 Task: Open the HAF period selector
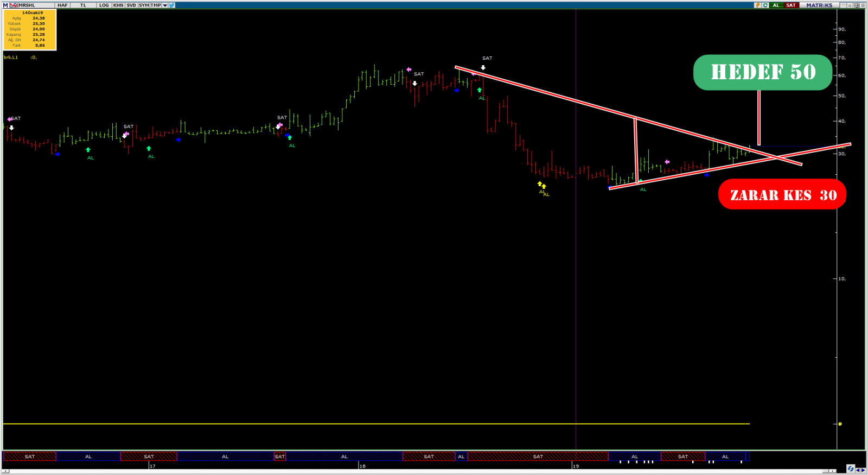pos(62,5)
